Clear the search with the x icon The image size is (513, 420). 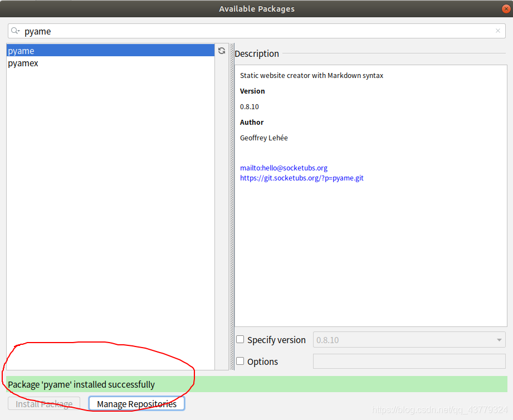[497, 31]
